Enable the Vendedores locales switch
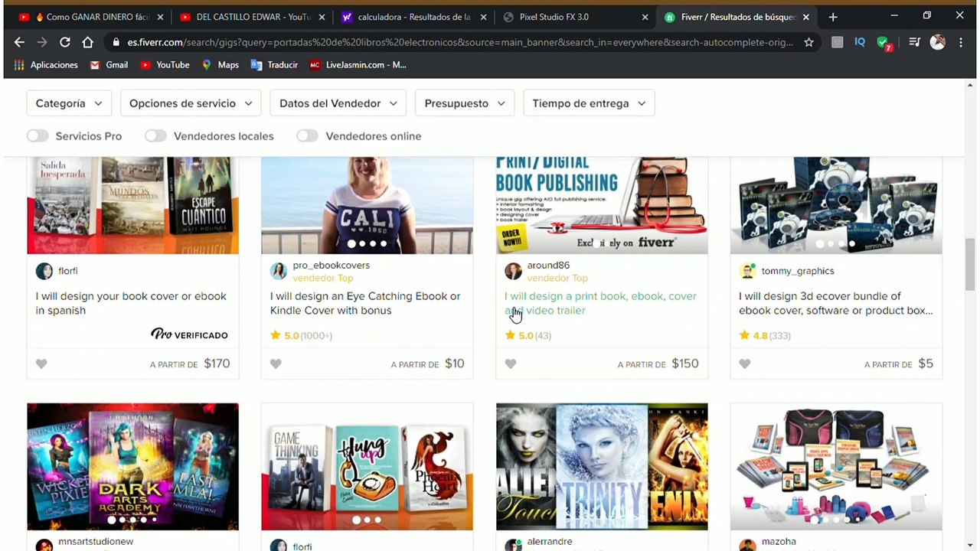Screen dimensions: 980x551 coord(155,136)
